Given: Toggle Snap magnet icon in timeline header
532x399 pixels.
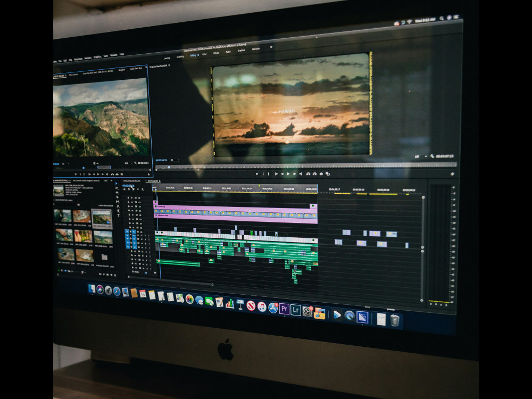Looking at the screenshot, I should 129,189.
